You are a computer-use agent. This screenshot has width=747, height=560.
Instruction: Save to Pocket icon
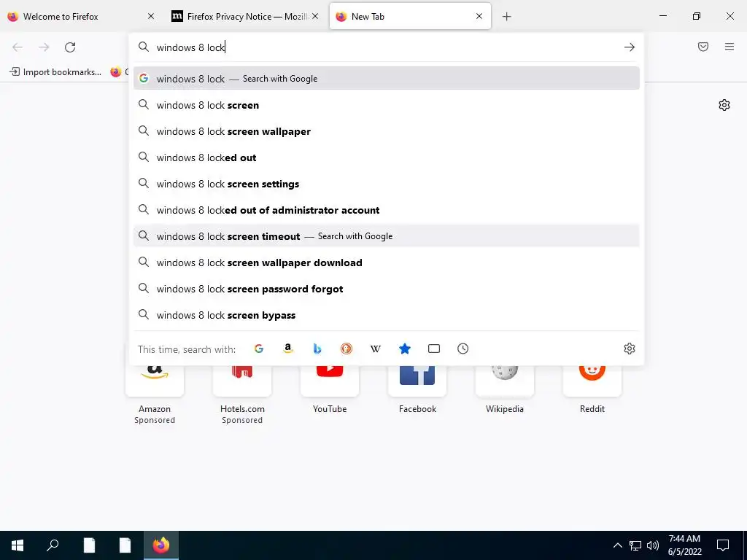[703, 47]
